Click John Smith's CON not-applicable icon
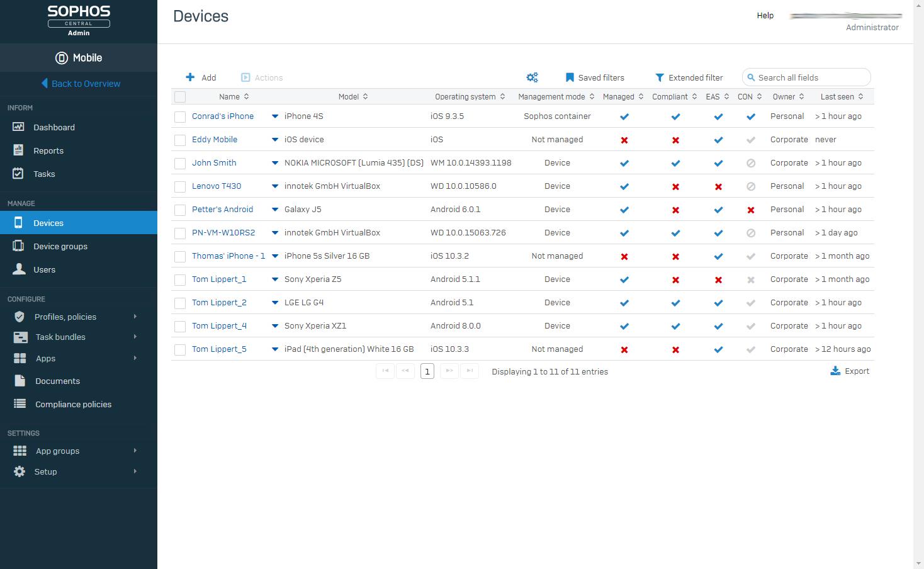924x569 pixels. coord(751,163)
